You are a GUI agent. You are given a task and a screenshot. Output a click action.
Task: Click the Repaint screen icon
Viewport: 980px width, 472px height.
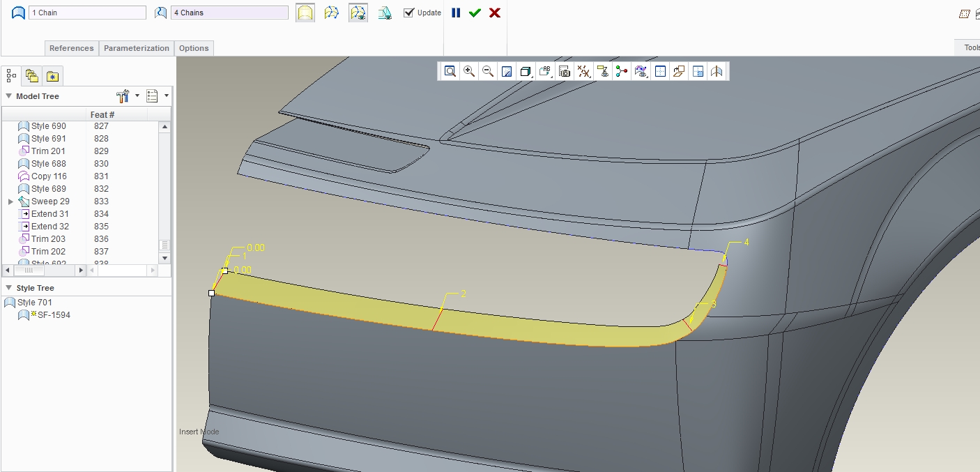pyautogui.click(x=507, y=71)
